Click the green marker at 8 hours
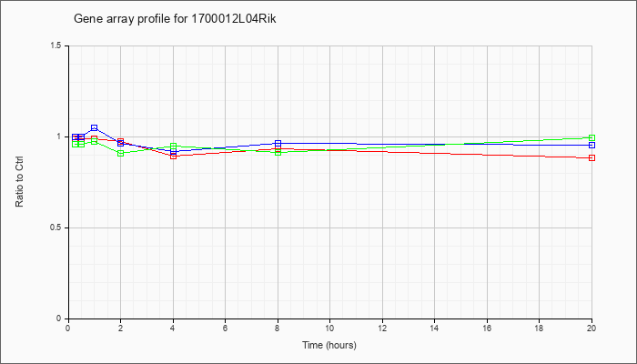The image size is (637, 364). coord(278,152)
